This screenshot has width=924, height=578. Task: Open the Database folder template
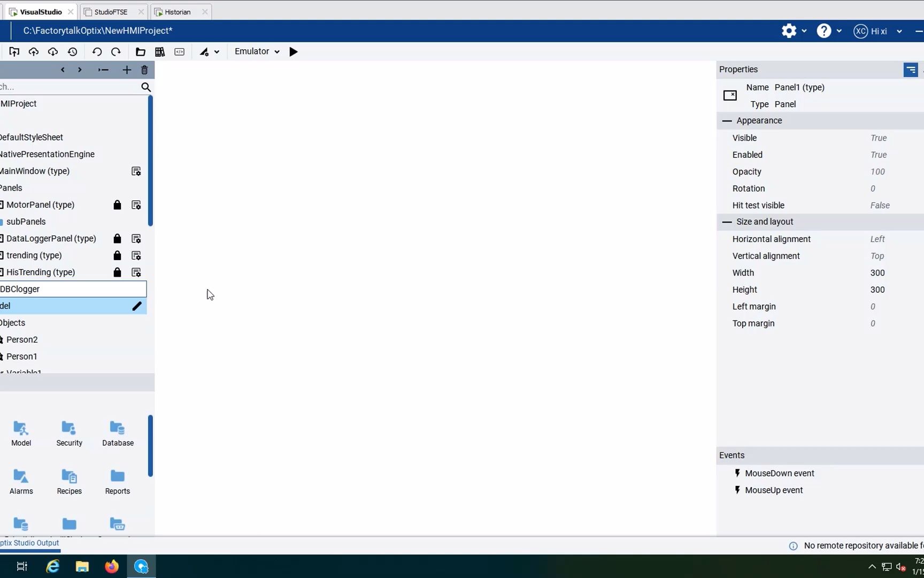click(118, 434)
